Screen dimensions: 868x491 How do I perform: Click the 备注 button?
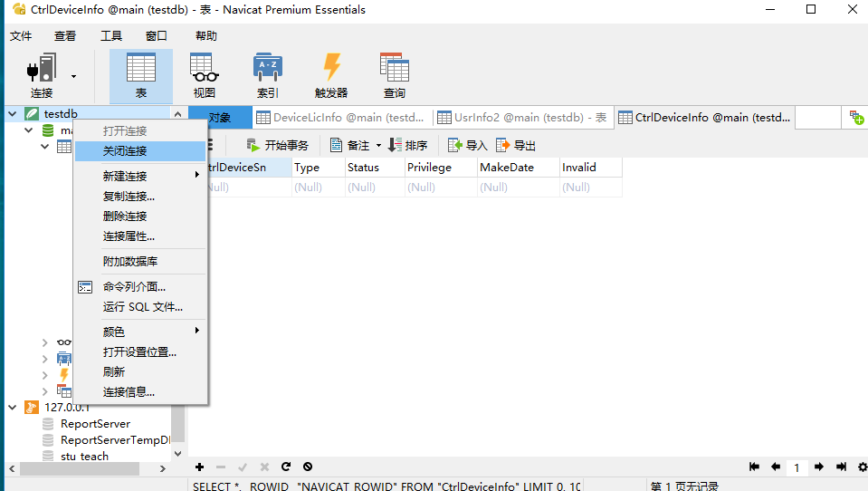pyautogui.click(x=350, y=145)
